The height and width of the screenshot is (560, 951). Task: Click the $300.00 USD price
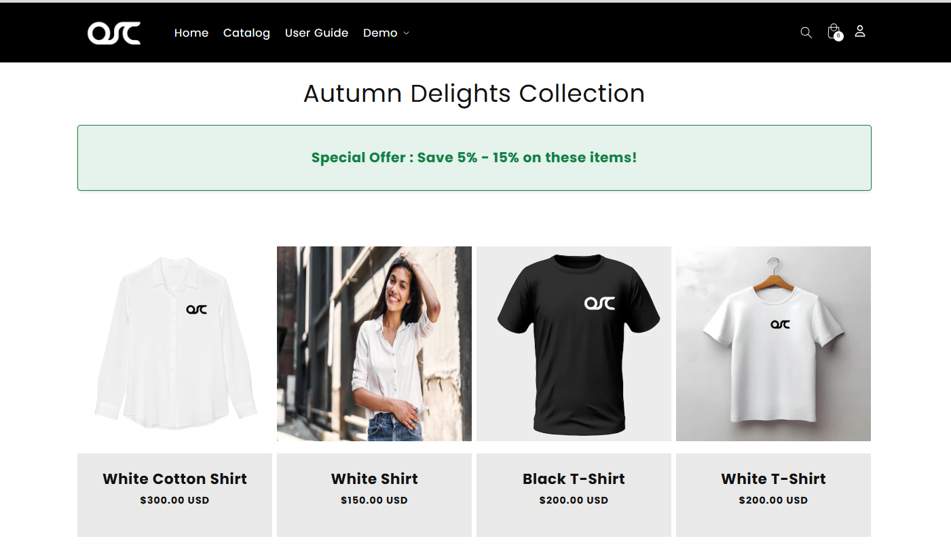pyautogui.click(x=174, y=500)
